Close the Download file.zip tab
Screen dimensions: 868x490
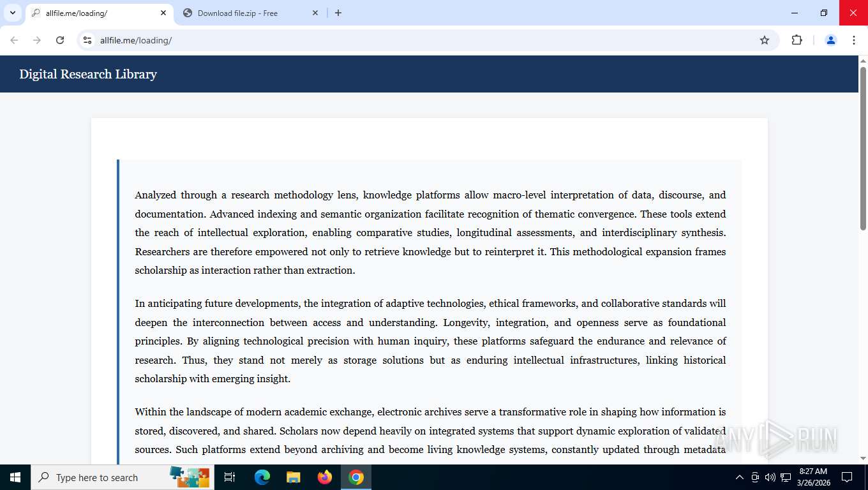315,13
